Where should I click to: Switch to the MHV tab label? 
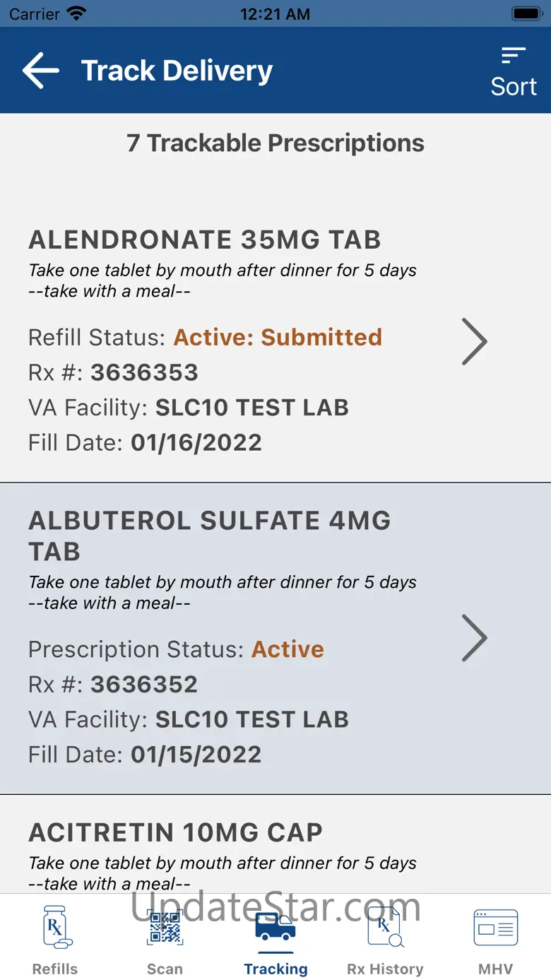pos(495,969)
